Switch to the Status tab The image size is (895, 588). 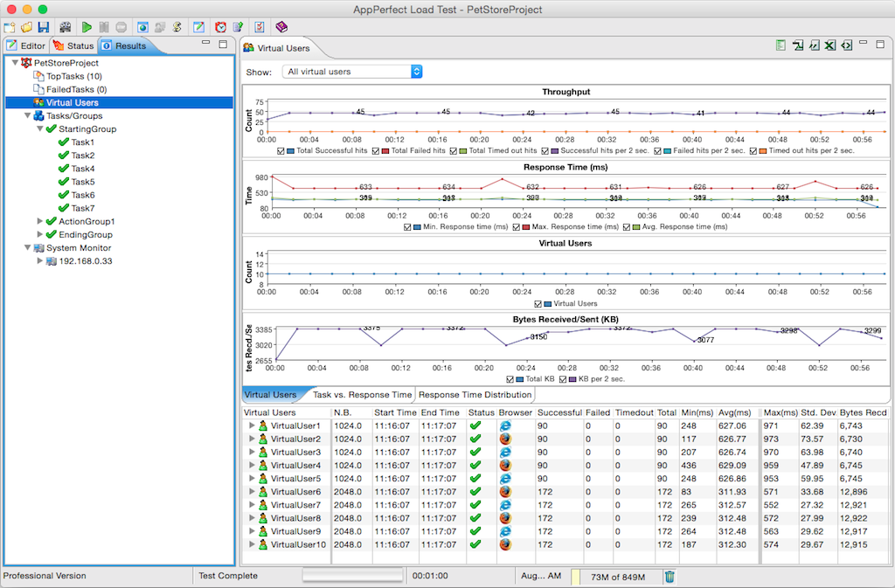73,45
